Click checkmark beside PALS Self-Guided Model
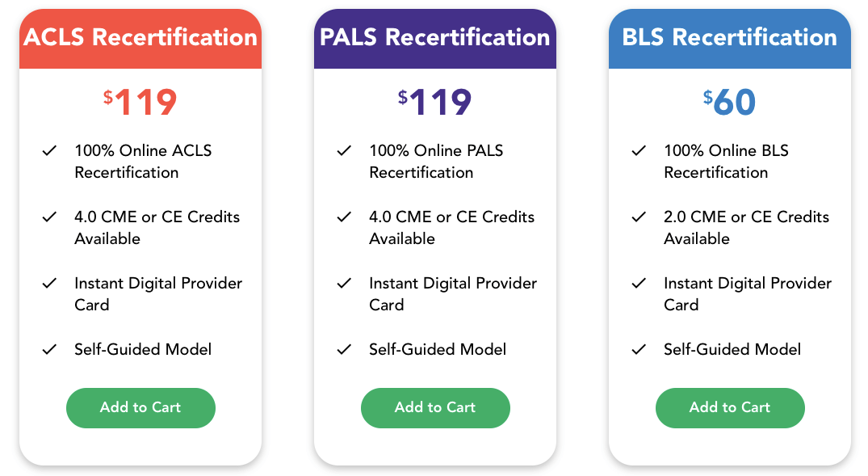The width and height of the screenshot is (868, 476). pos(344,349)
